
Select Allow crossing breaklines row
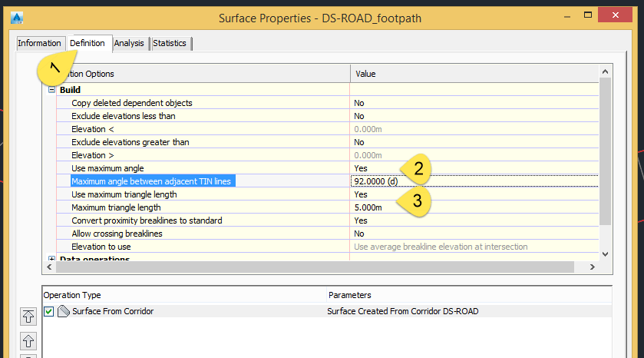(117, 234)
